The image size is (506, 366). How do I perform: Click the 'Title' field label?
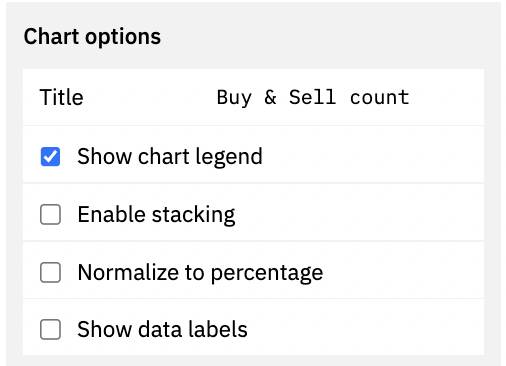coord(61,97)
